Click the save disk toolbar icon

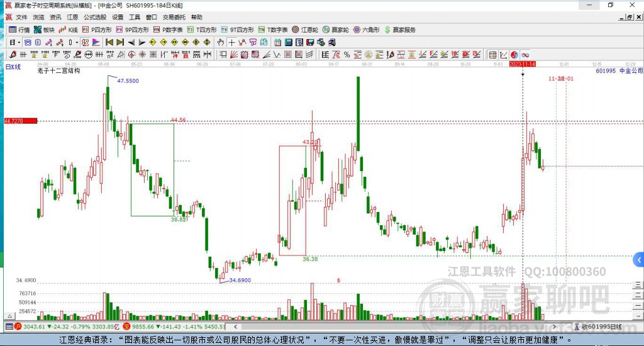coord(310,42)
